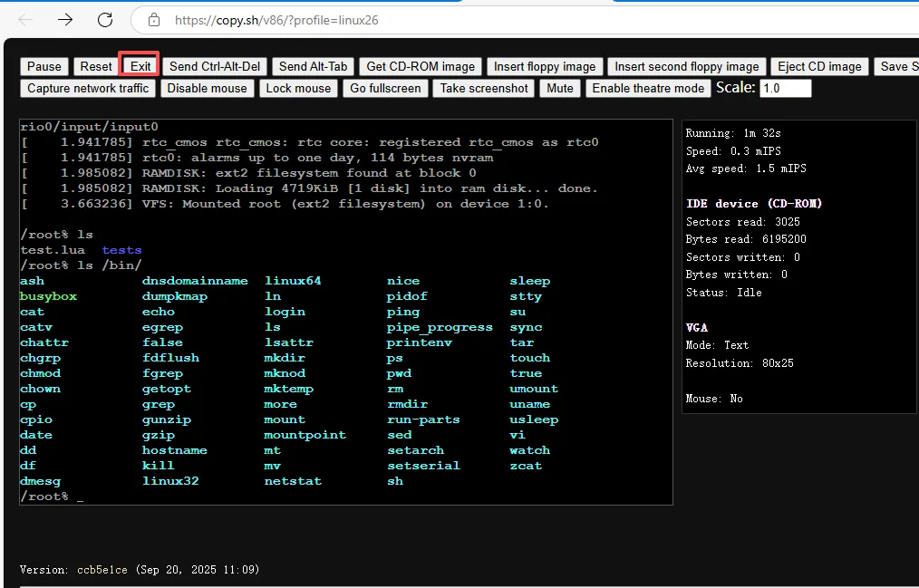
Task: Enable theatre mode
Action: pyautogui.click(x=648, y=89)
